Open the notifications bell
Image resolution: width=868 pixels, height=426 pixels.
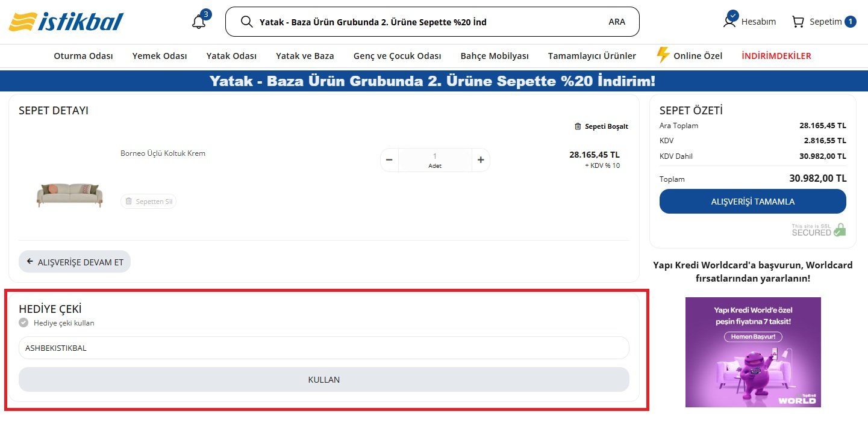point(199,22)
